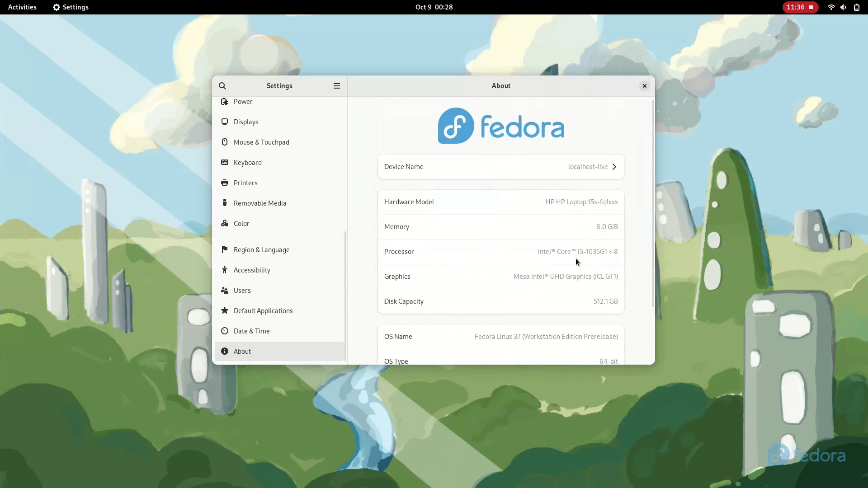Open Default Applications settings
Viewport: 868px width, 488px height.
[263, 310]
